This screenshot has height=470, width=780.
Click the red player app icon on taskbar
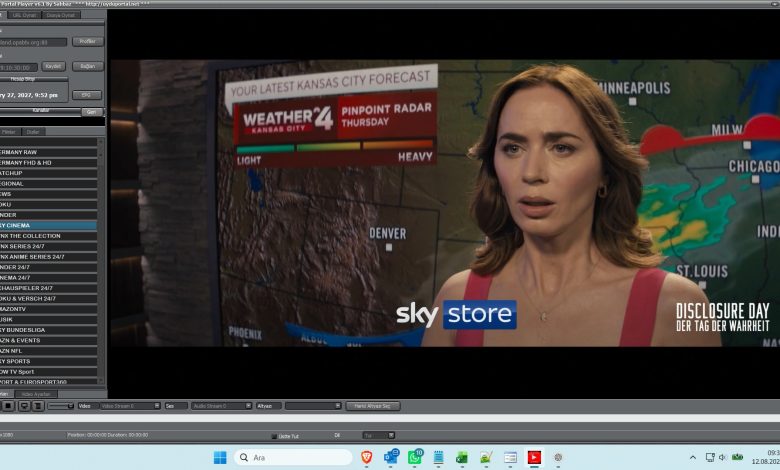click(534, 457)
